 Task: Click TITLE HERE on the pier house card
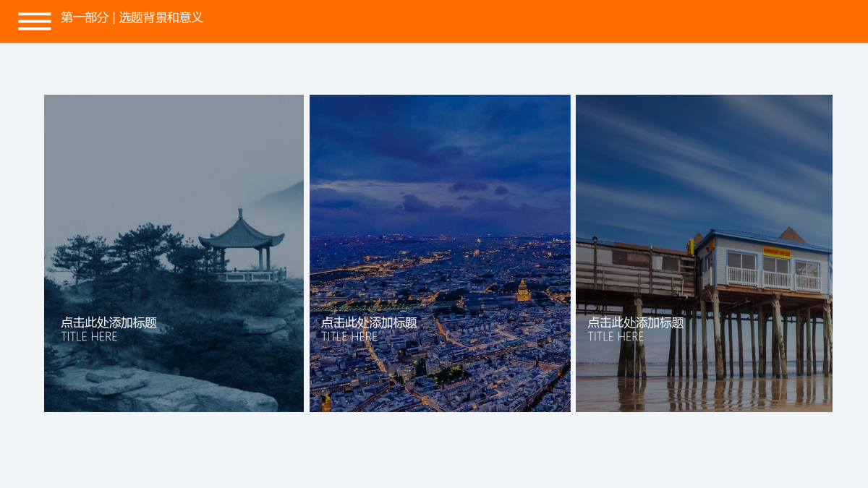(x=616, y=337)
